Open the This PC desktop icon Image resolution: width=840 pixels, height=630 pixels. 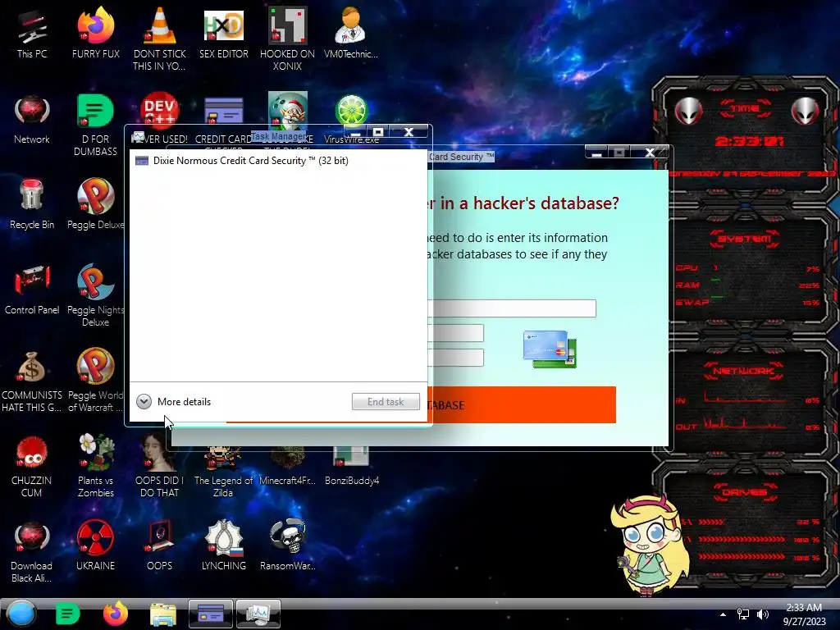tap(32, 34)
